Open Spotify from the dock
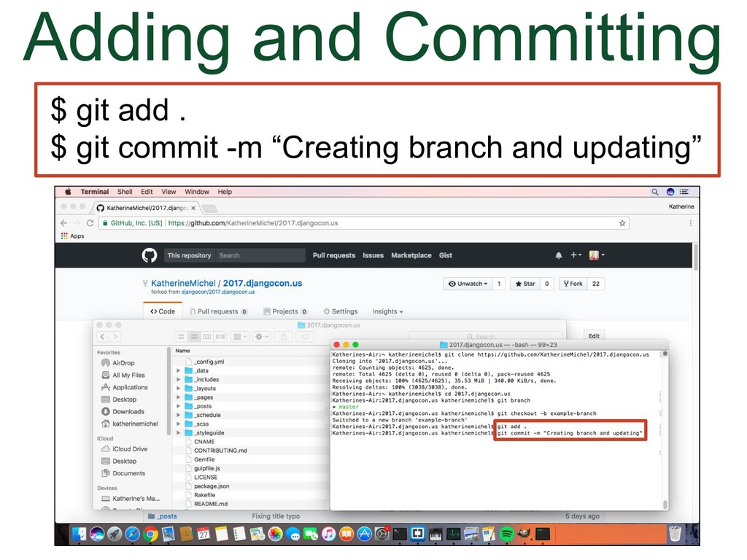The image size is (747, 560). point(506,534)
